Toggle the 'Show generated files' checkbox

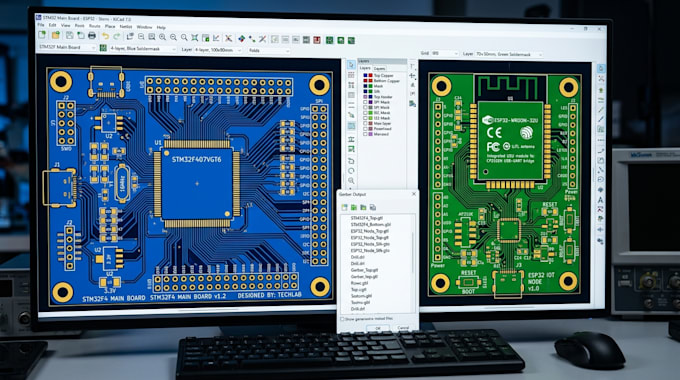(342, 319)
